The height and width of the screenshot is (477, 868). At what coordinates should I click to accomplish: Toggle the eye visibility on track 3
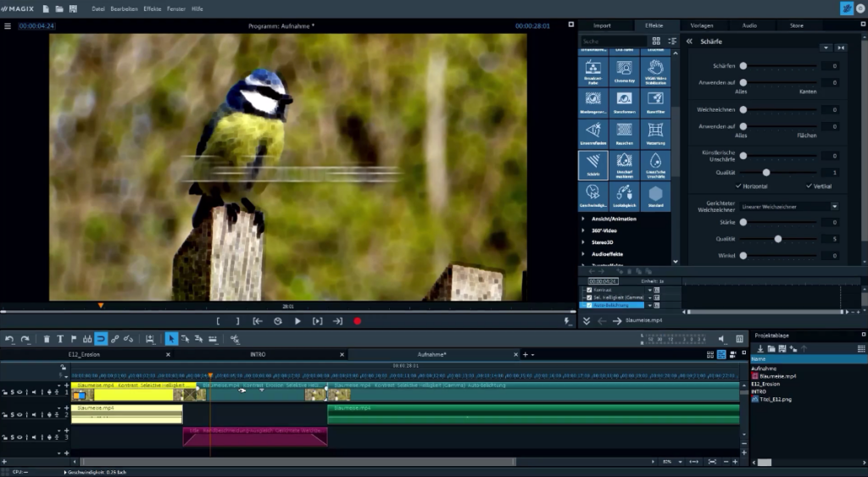[x=19, y=437]
